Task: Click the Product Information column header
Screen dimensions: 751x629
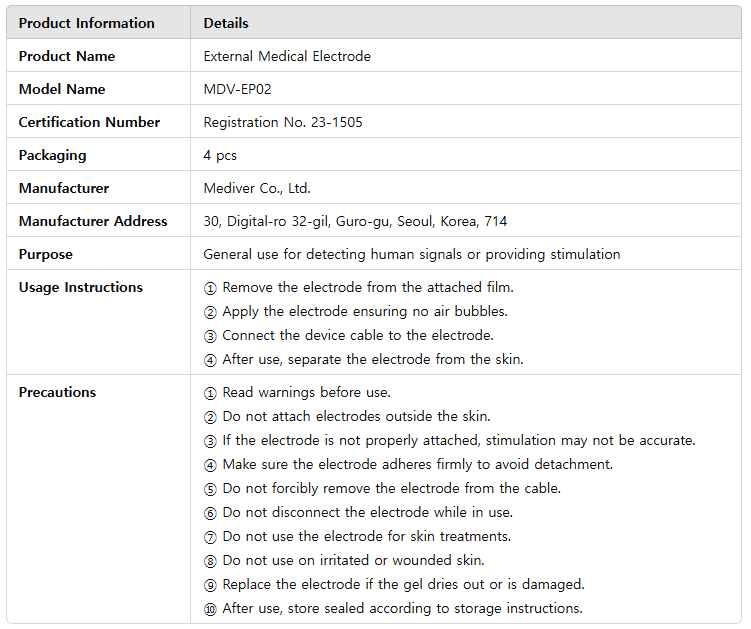Action: pos(86,23)
